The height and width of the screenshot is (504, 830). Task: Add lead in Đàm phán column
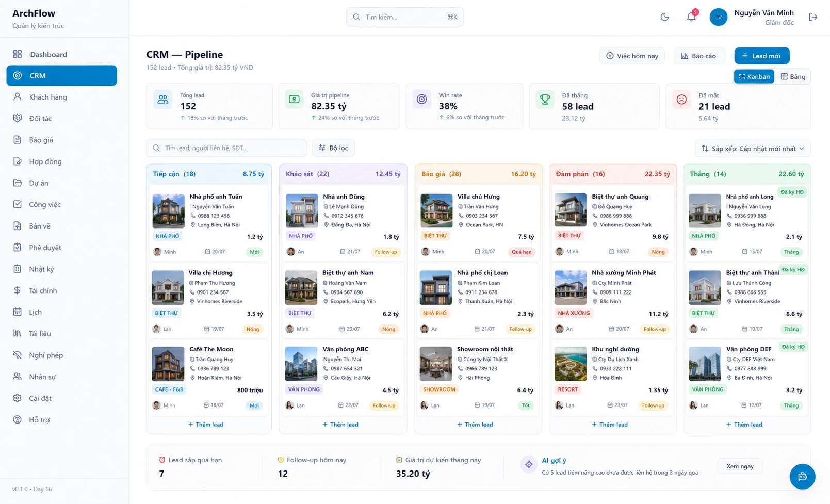pos(610,425)
